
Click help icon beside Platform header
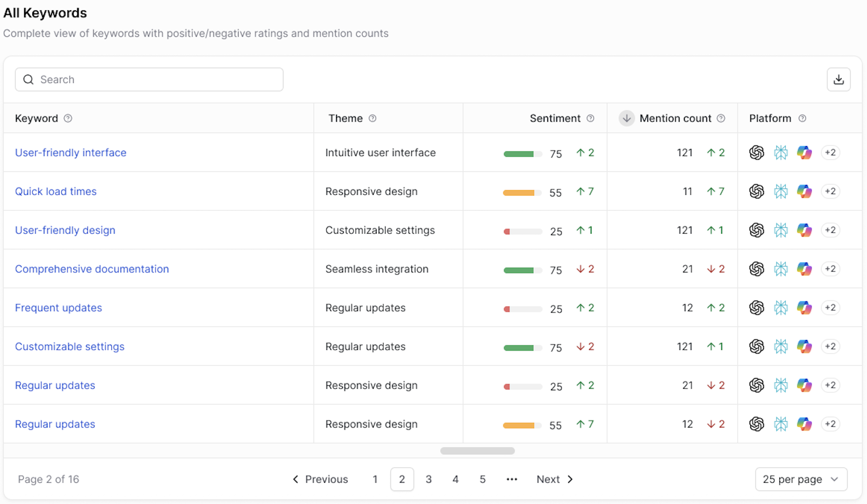click(802, 118)
